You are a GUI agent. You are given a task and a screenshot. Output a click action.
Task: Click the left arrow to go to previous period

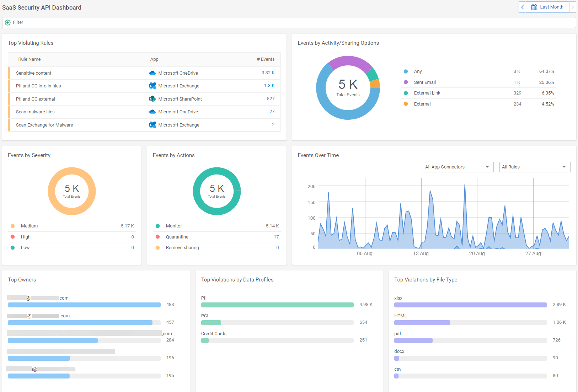tap(522, 7)
